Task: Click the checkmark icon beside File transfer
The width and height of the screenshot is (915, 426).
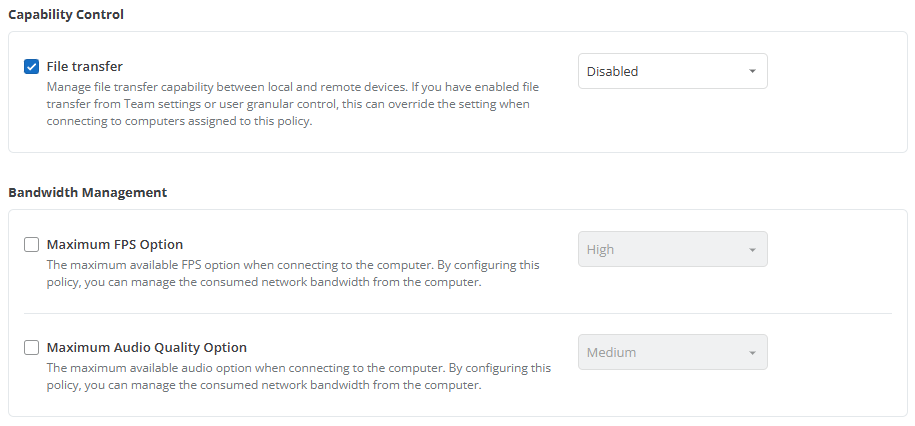Action: [32, 67]
